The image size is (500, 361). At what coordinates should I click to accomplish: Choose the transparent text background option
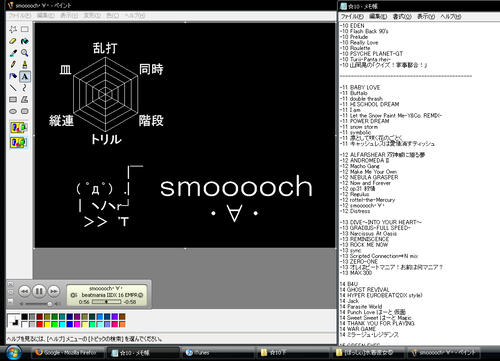19,143
